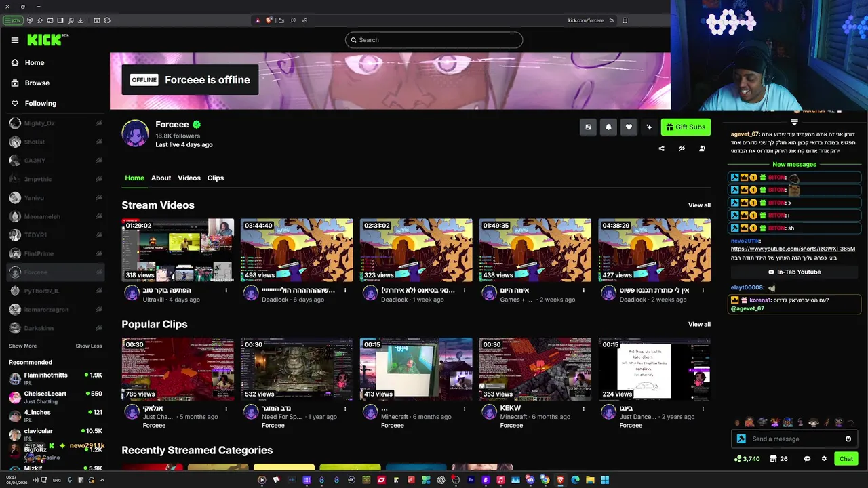The width and height of the screenshot is (868, 488).
Task: Click the channel panels icon beside bell
Action: pyautogui.click(x=588, y=127)
